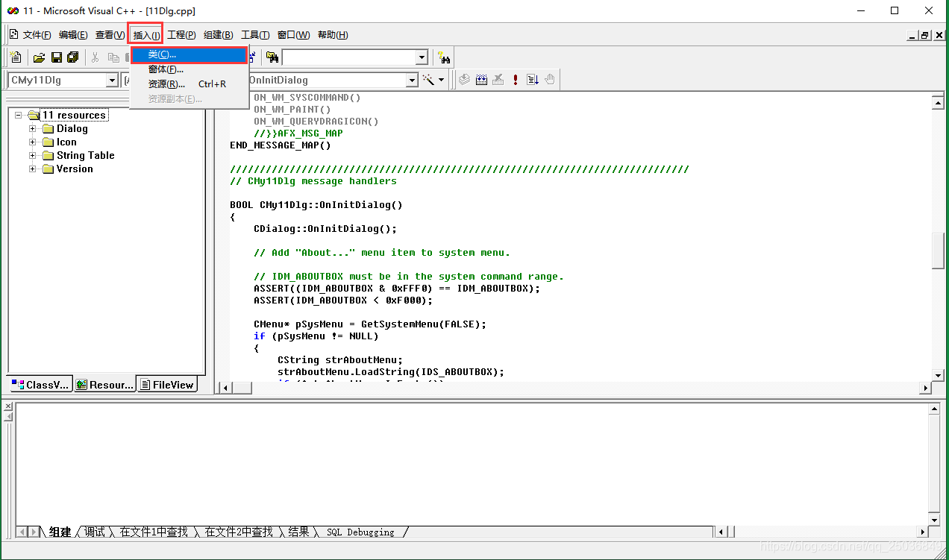
Task: Click the END_MESSAGE_MAP() line in code
Action: (281, 145)
